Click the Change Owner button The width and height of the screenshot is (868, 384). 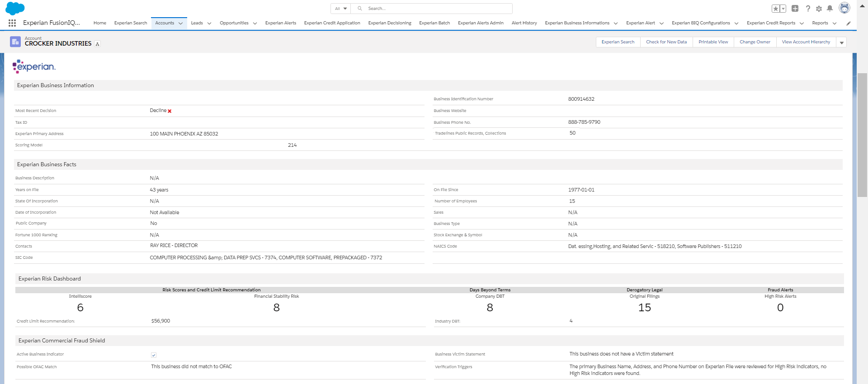(x=755, y=42)
